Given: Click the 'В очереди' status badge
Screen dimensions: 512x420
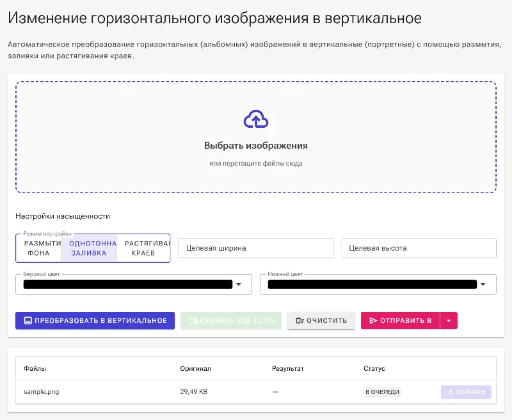Looking at the screenshot, I should click(382, 392).
